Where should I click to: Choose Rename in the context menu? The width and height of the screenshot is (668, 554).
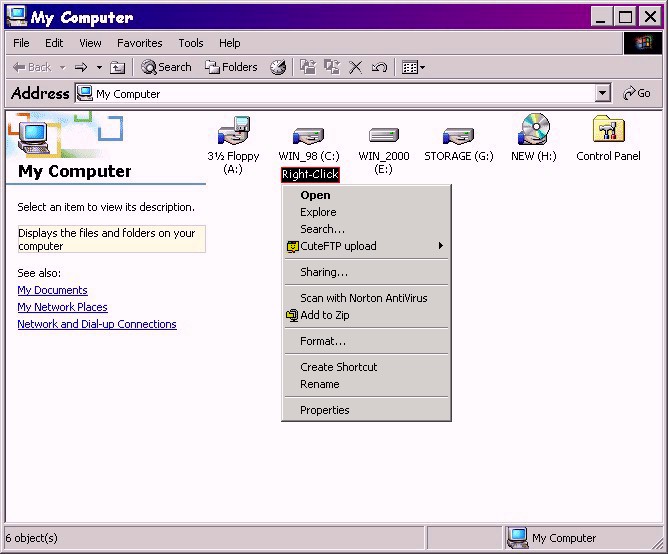[x=366, y=384]
